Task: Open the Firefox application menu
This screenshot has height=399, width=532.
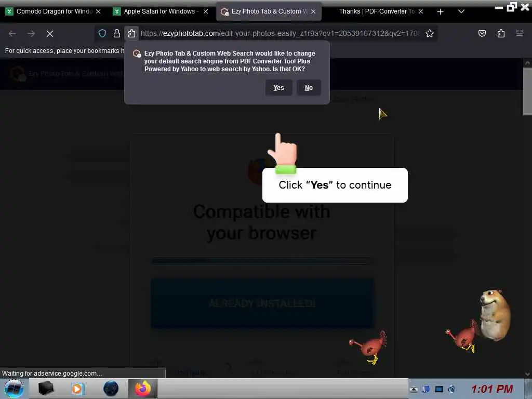Action: pos(520,33)
